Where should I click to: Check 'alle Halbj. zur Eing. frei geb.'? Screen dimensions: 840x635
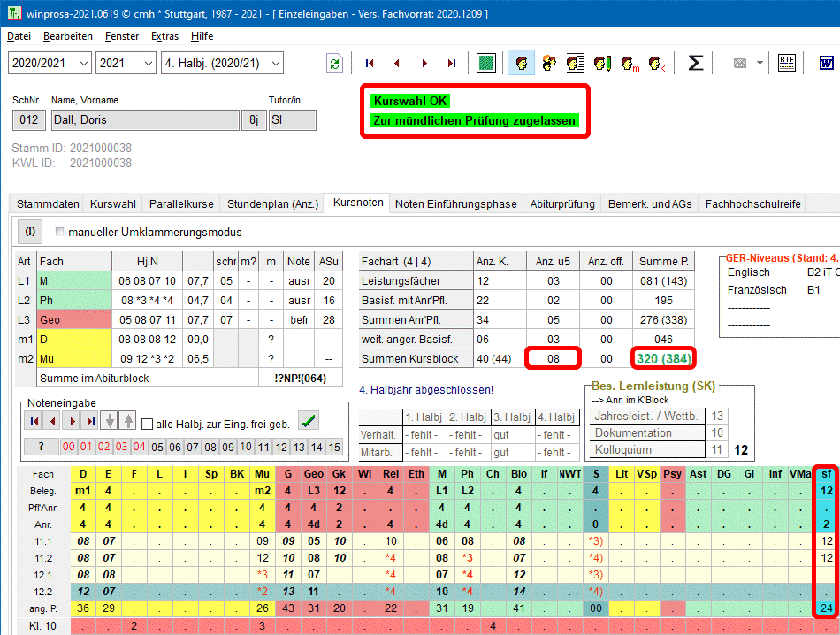[148, 424]
